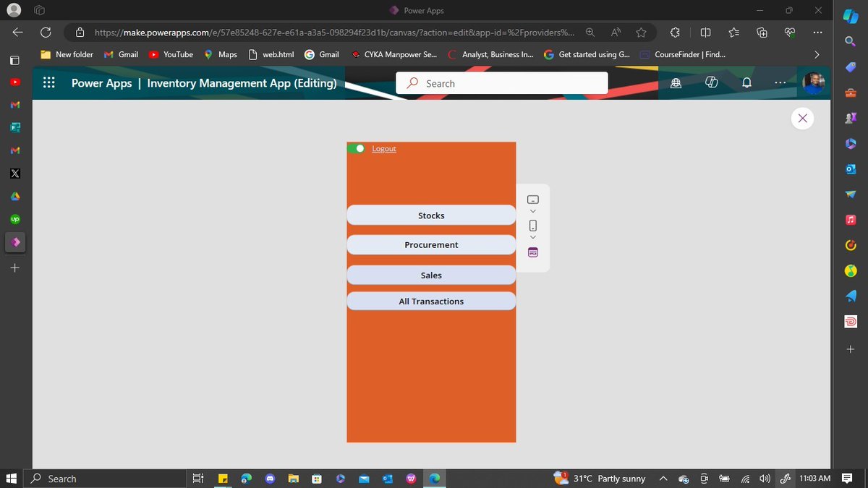Expand the phone layout chevron dropdown
Image resolution: width=868 pixels, height=488 pixels.
(x=533, y=236)
